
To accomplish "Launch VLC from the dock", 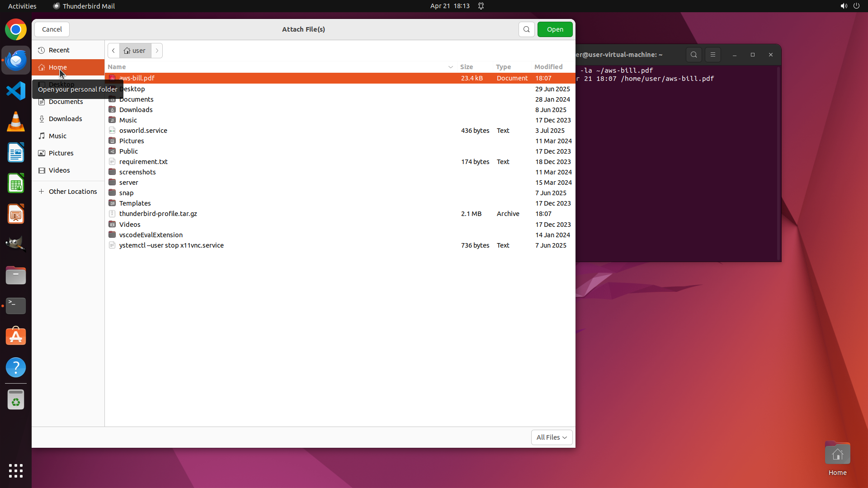I will [16, 122].
